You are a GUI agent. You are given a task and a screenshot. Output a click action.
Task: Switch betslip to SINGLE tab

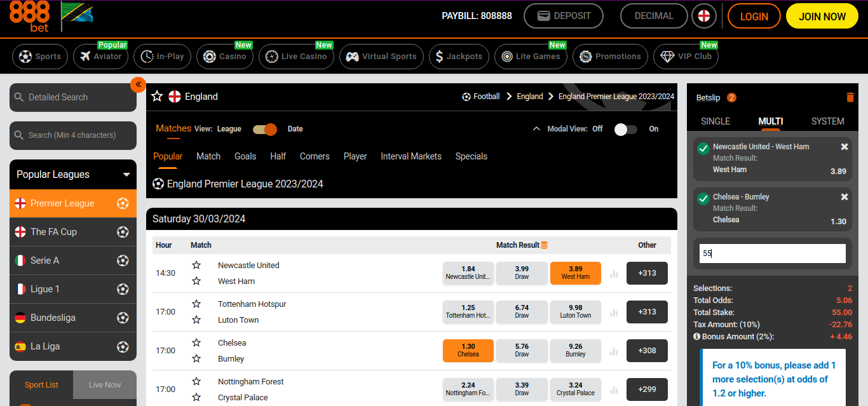[x=715, y=121]
